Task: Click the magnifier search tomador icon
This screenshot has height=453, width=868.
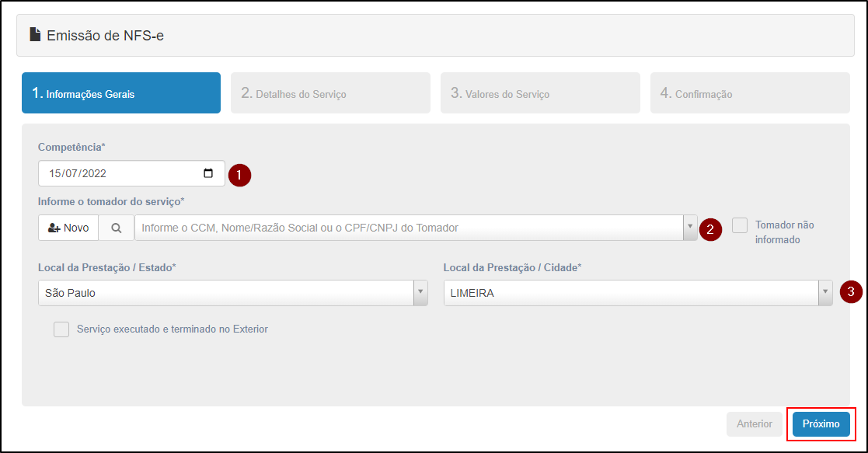Action: click(x=117, y=228)
